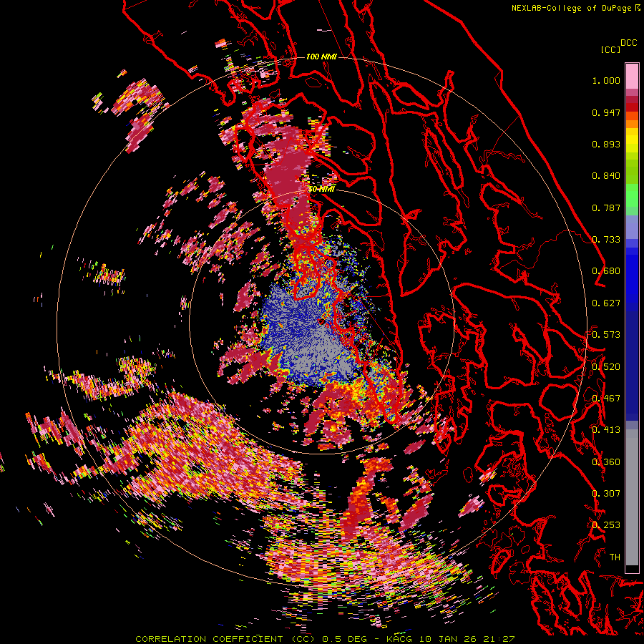Select the 0.360 color scale value
Image resolution: width=644 pixels, height=644 pixels.
(x=606, y=462)
